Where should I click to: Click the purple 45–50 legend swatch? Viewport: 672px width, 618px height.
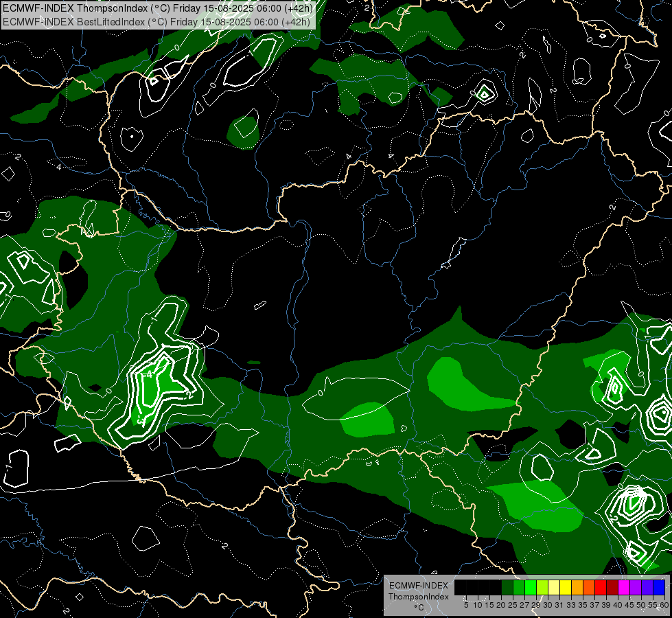pyautogui.click(x=636, y=587)
